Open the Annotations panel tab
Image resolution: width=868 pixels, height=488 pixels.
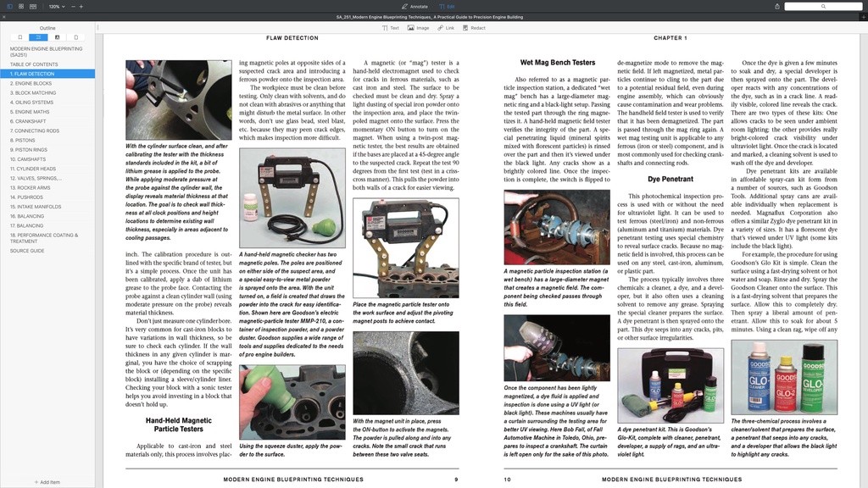57,37
